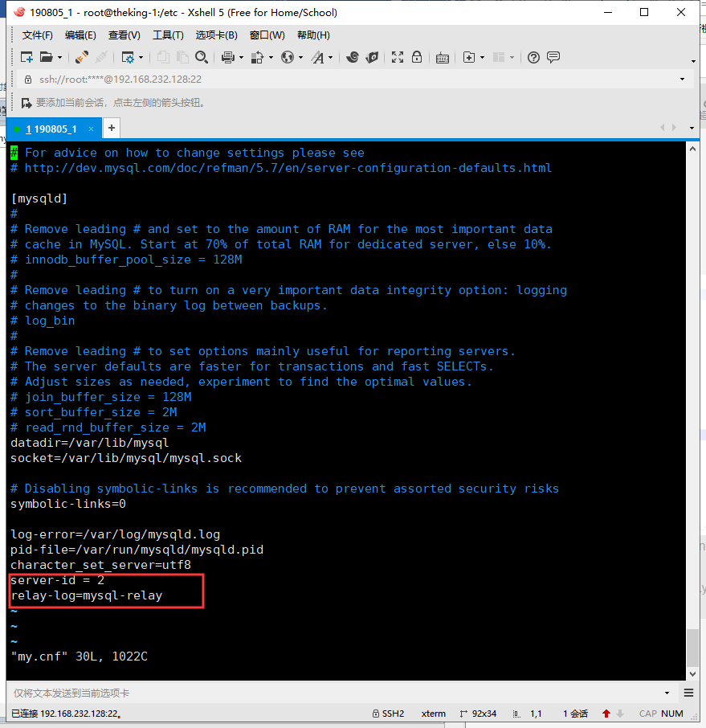Screen dimensions: 706x728
Task: Open the session properties gear icon
Action: (128, 57)
